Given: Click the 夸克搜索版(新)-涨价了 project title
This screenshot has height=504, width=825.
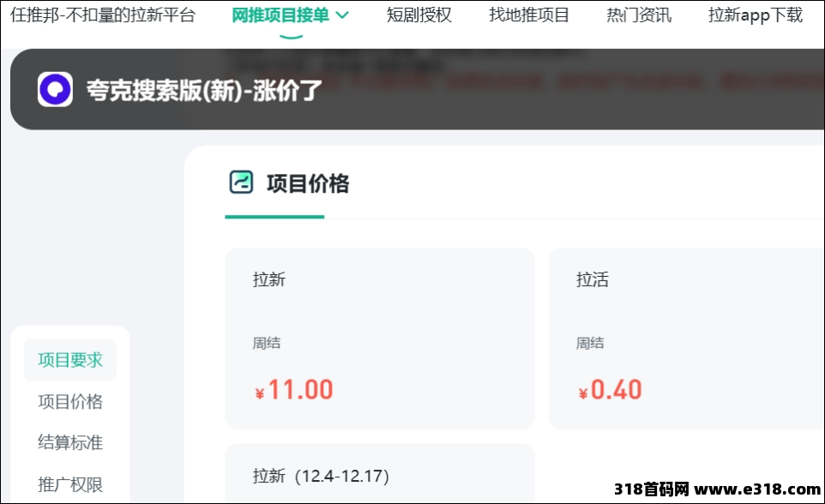Looking at the screenshot, I should (x=203, y=90).
